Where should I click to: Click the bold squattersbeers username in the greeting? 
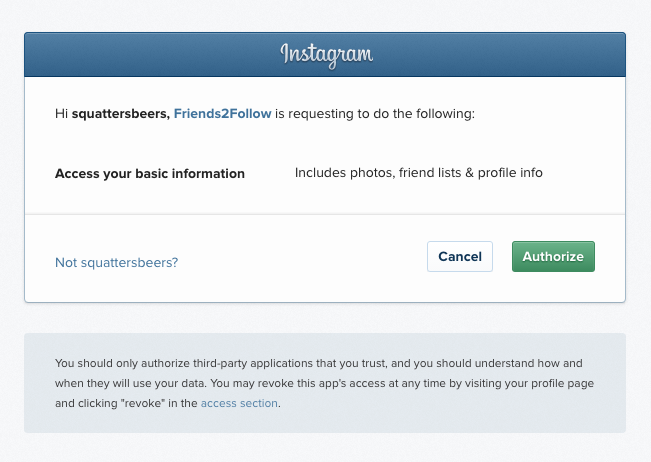coord(120,114)
